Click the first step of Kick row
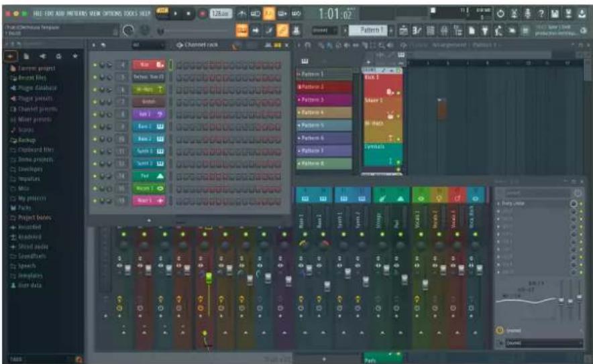The width and height of the screenshot is (593, 364). click(x=179, y=65)
